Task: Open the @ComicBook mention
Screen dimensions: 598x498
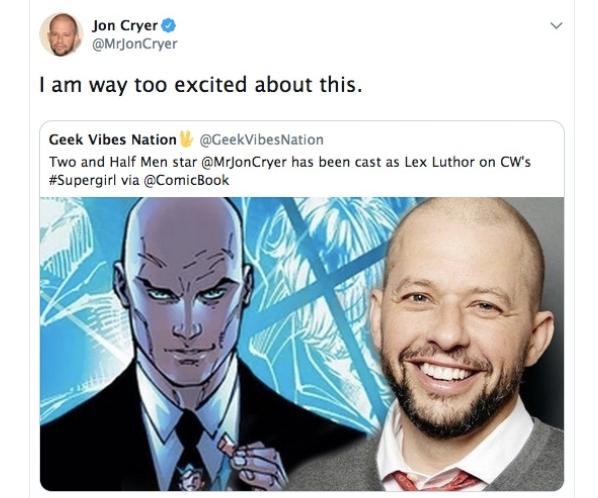Action: [x=186, y=180]
